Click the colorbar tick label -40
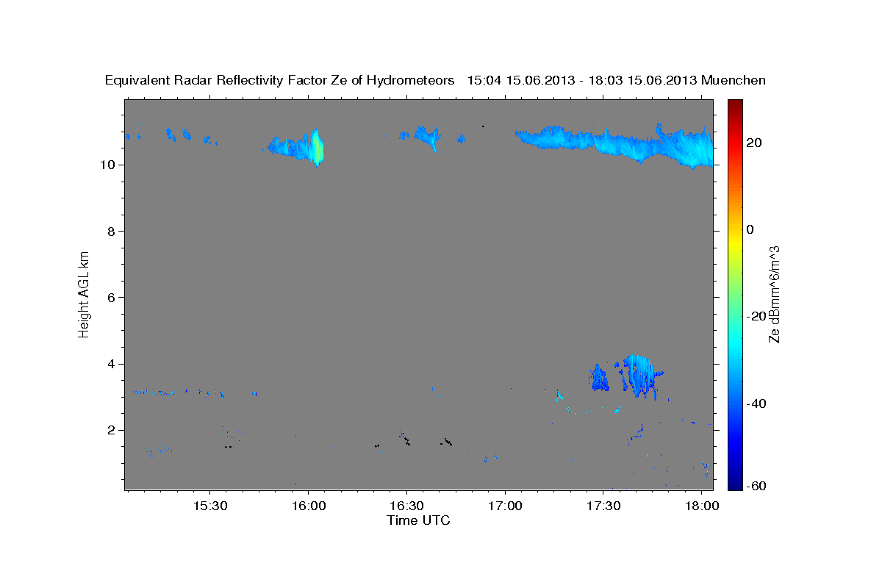The height and width of the screenshot is (588, 882). (756, 403)
